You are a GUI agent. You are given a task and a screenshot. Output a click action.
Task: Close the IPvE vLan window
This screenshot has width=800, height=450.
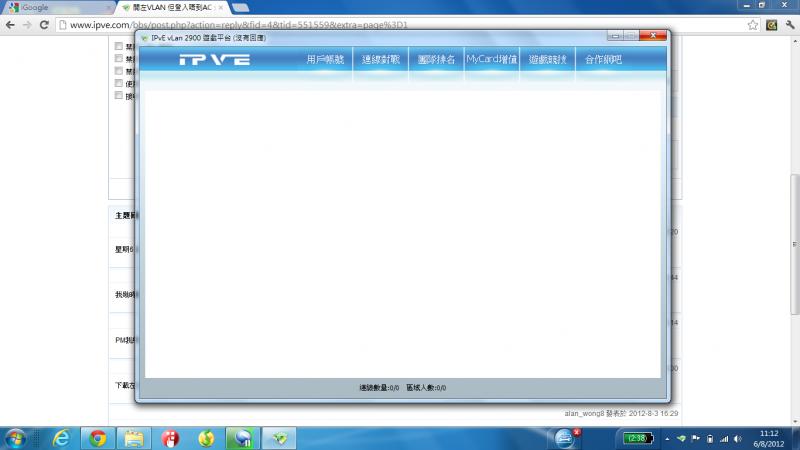coord(653,35)
